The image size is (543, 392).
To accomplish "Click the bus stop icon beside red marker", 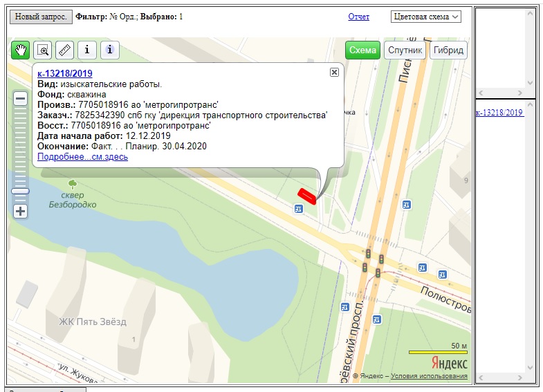I will (x=298, y=209).
